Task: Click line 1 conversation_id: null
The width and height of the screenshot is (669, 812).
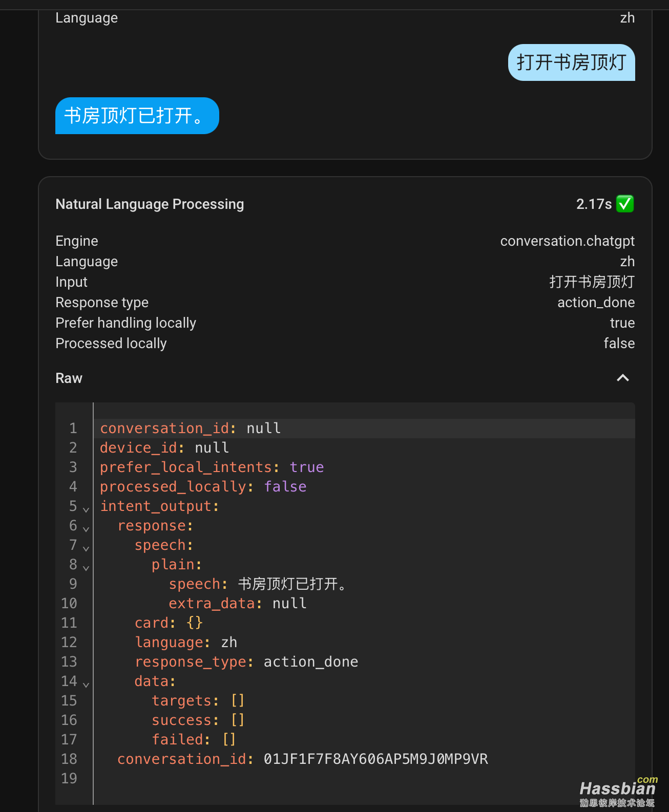Action: (191, 428)
